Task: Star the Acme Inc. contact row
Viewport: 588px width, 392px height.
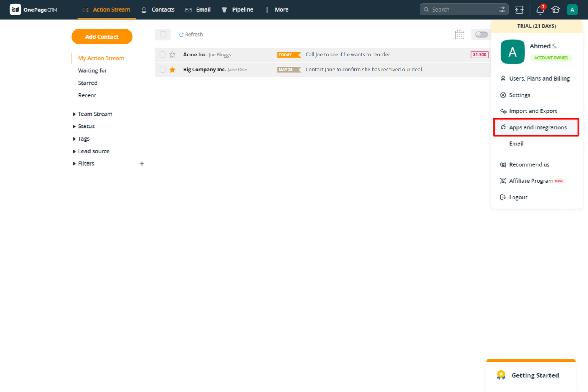Action: [x=172, y=54]
